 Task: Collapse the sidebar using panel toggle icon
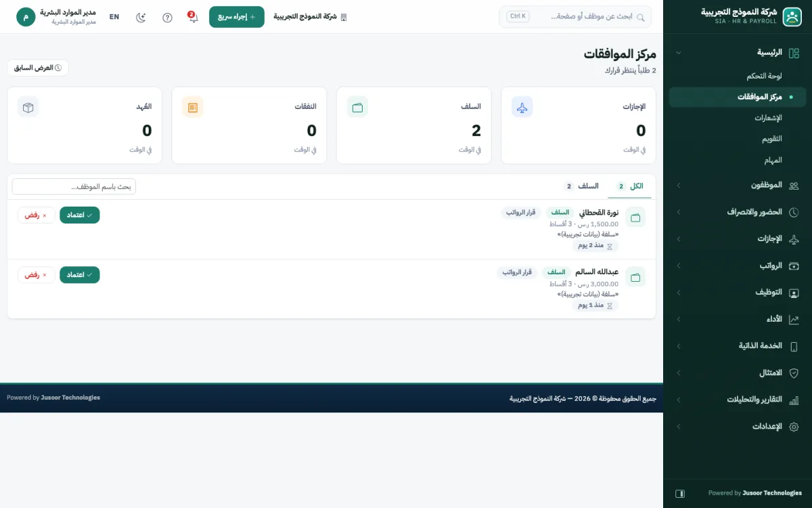[680, 493]
